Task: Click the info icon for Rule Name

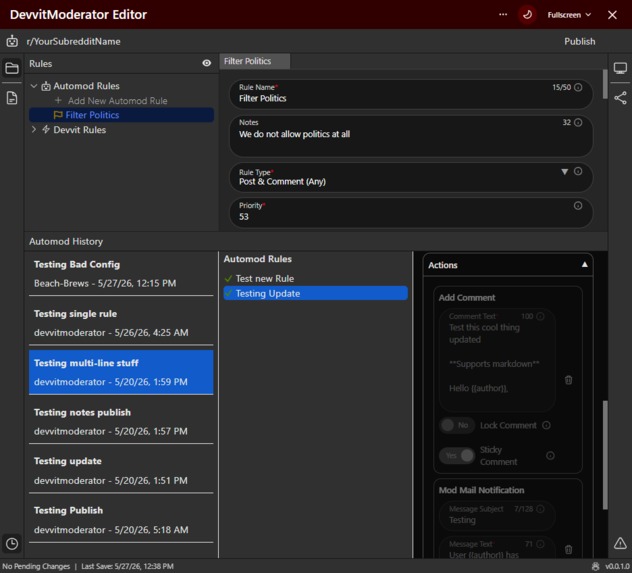Action: pos(578,87)
